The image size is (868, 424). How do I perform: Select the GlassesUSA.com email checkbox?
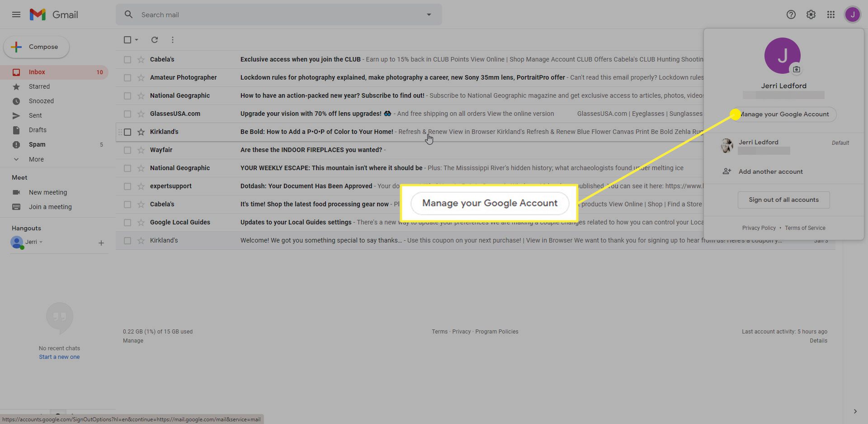(x=127, y=114)
